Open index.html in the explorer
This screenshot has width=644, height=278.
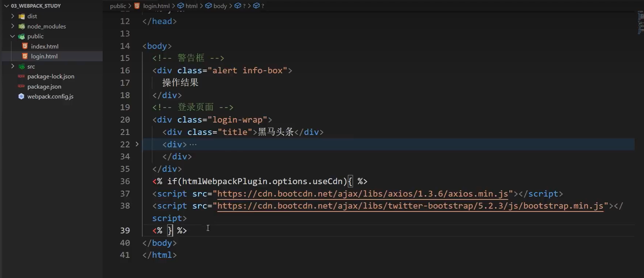pyautogui.click(x=44, y=46)
